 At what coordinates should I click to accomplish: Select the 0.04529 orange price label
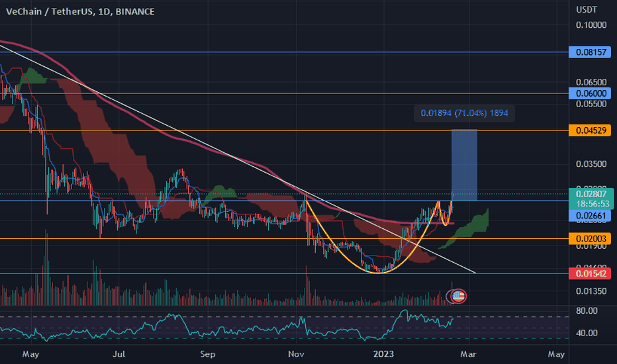pos(590,130)
